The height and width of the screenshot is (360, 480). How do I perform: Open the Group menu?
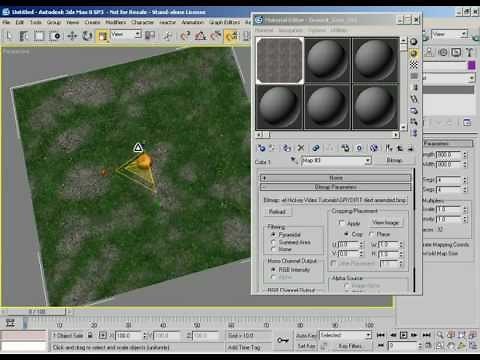[54, 22]
